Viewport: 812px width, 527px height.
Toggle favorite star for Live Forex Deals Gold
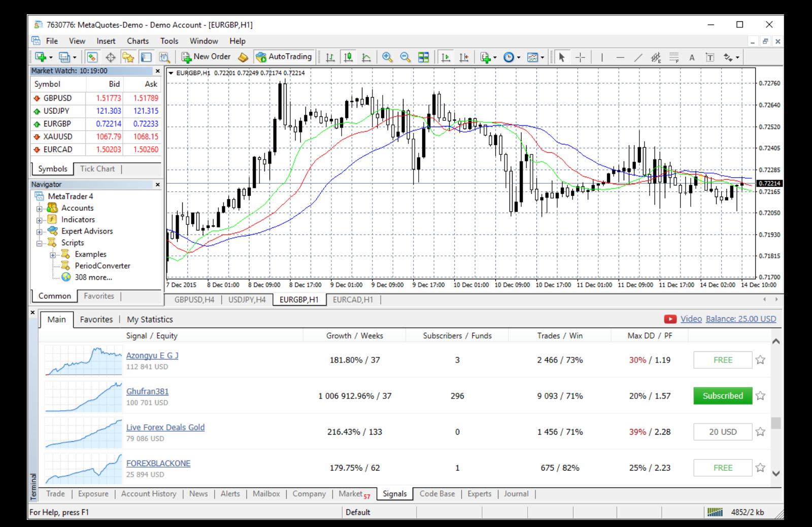(x=760, y=432)
